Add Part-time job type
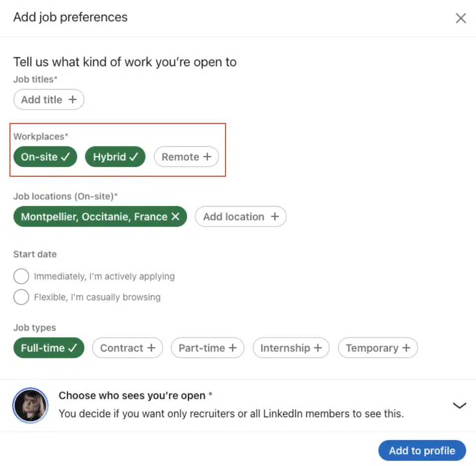Viewport: 476px width, 466px height. click(207, 348)
